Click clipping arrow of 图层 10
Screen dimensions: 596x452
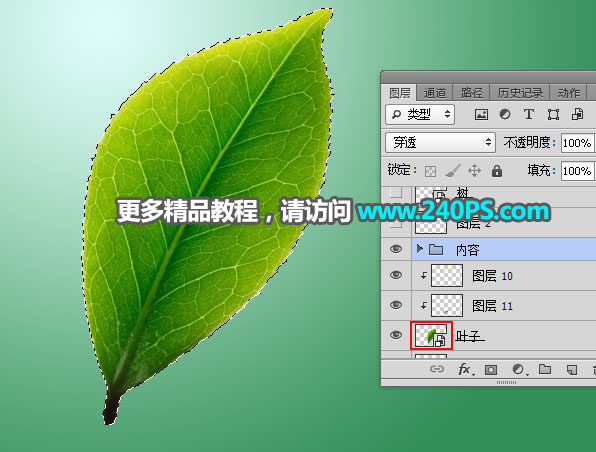pos(423,276)
